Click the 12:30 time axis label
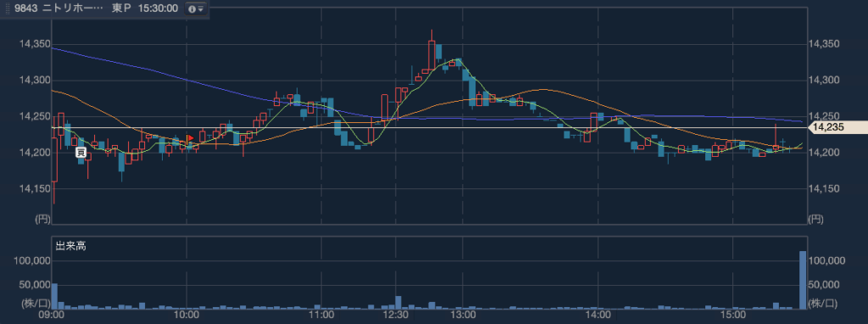The height and width of the screenshot is (324, 868). pyautogui.click(x=396, y=316)
